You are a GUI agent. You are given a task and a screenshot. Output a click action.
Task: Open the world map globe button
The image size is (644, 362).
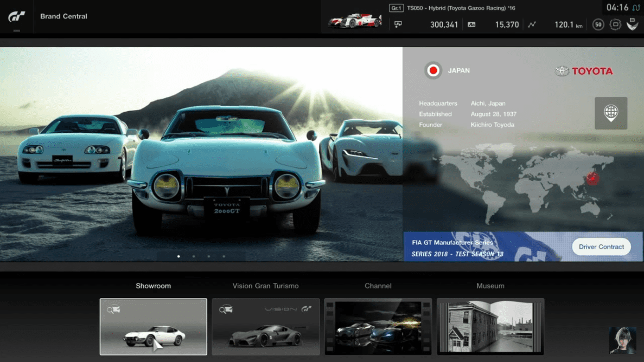pos(611,113)
